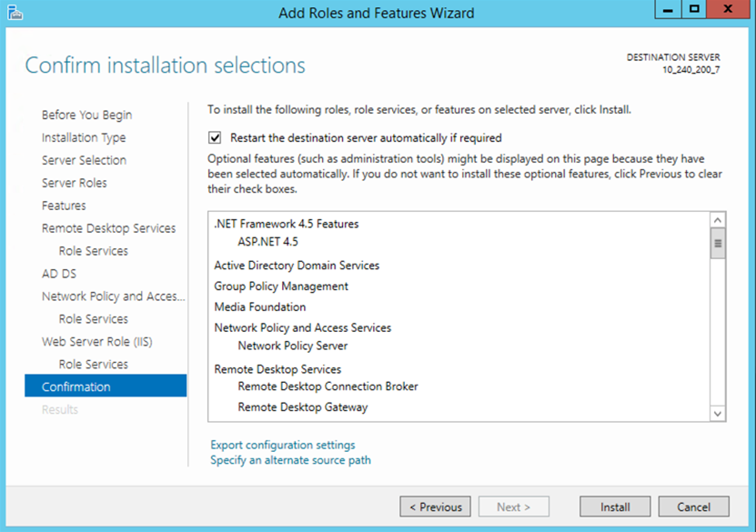
Task: Click the Export configuration settings link
Action: coord(283,445)
